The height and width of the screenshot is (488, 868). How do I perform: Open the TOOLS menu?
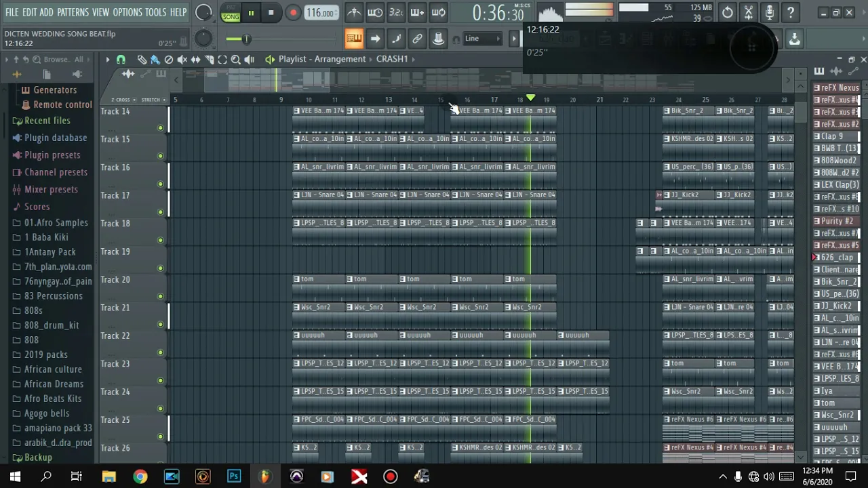click(x=155, y=12)
